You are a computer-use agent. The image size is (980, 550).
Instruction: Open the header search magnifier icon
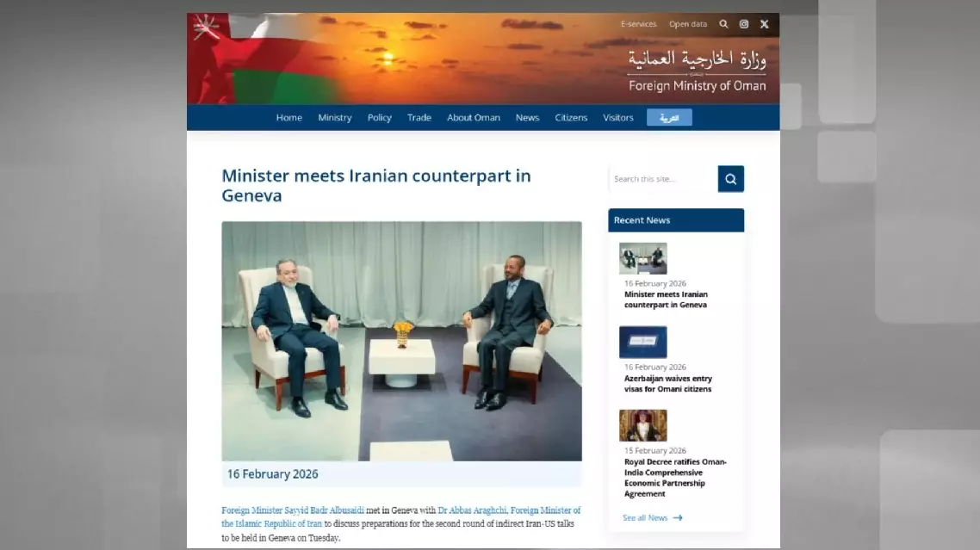pyautogui.click(x=723, y=24)
